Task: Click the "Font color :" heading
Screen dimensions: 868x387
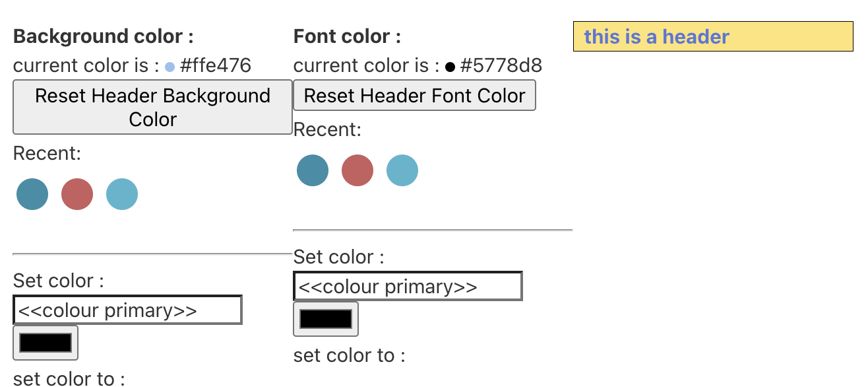Action: [347, 36]
